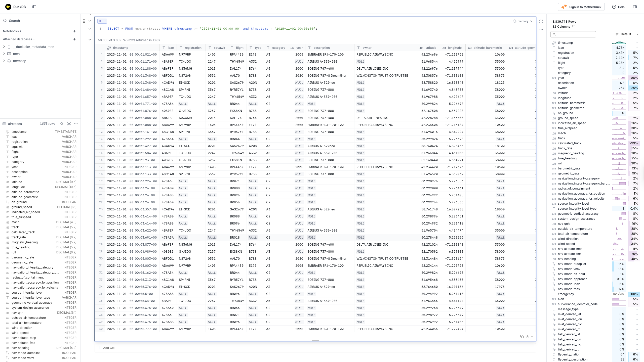Open the memory database selector dropdown
This screenshot has width=644, height=362.
(523, 21)
